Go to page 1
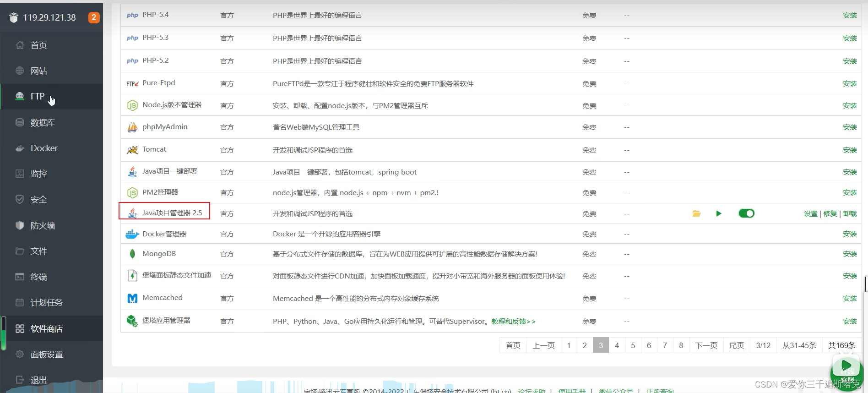 point(569,345)
